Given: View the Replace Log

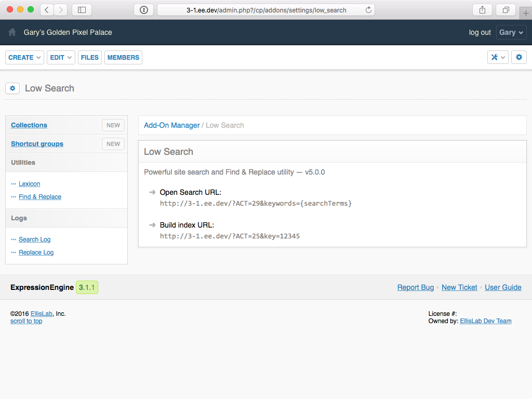Looking at the screenshot, I should click(36, 252).
